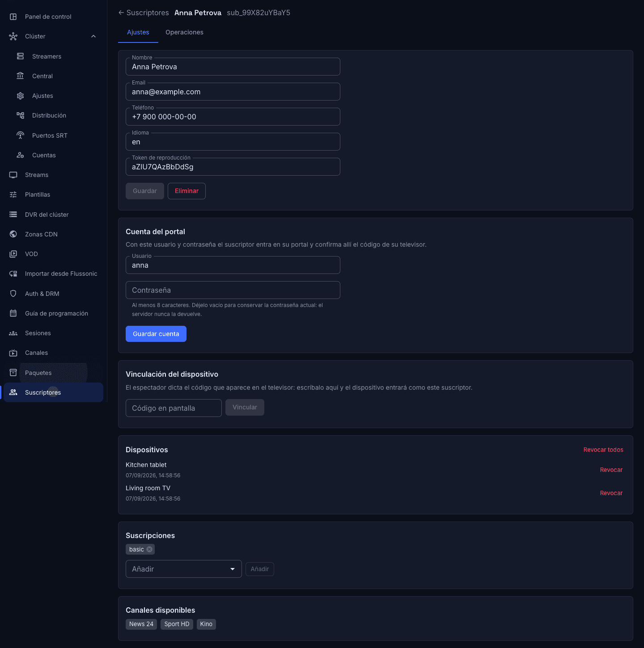Open cluster Ajustes gear icon
Viewport: 644px width, 648px height.
pos(20,96)
